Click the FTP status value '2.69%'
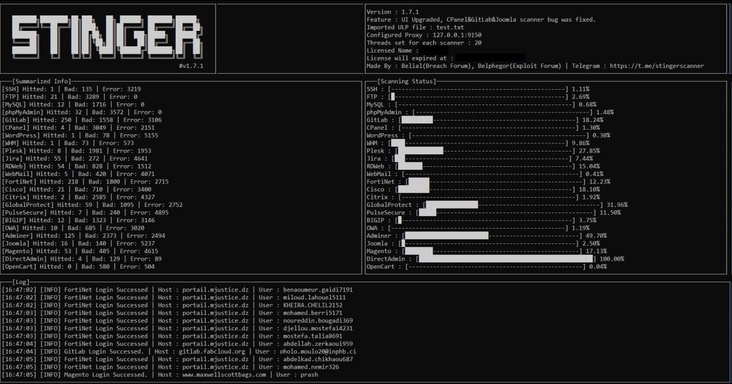 click(x=580, y=97)
